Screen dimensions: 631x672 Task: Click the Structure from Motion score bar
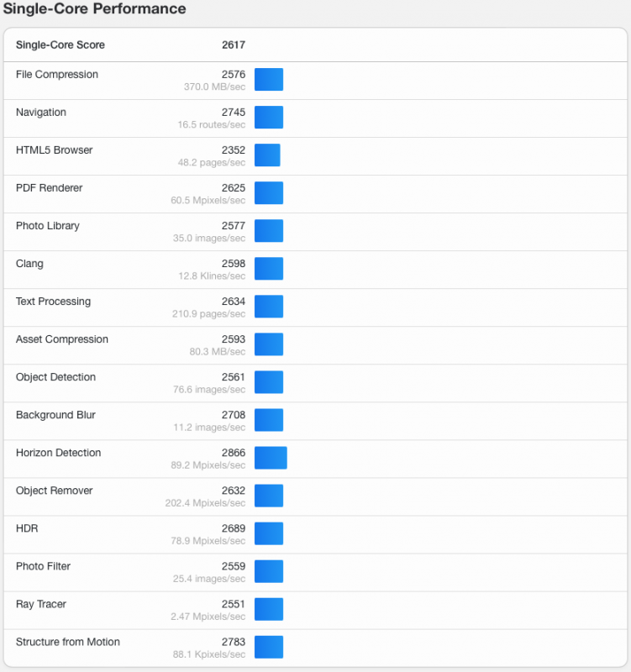[269, 647]
